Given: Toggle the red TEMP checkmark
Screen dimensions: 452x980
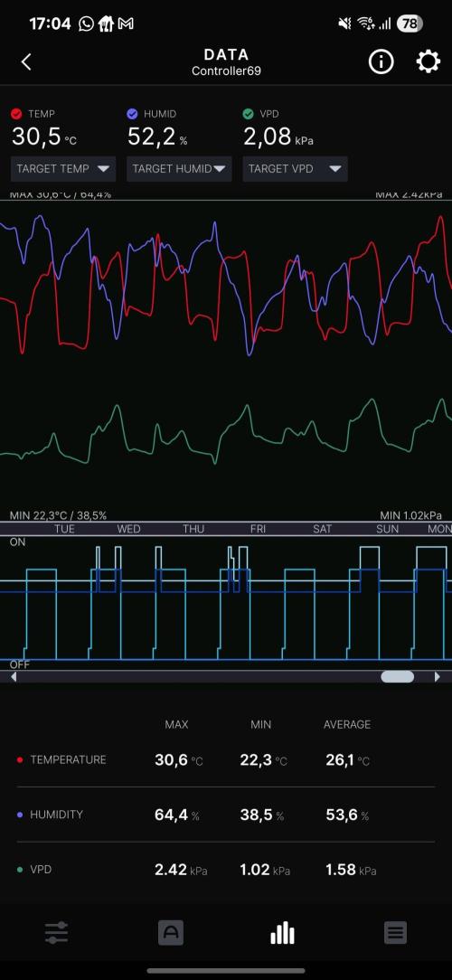Looking at the screenshot, I should [x=17, y=114].
